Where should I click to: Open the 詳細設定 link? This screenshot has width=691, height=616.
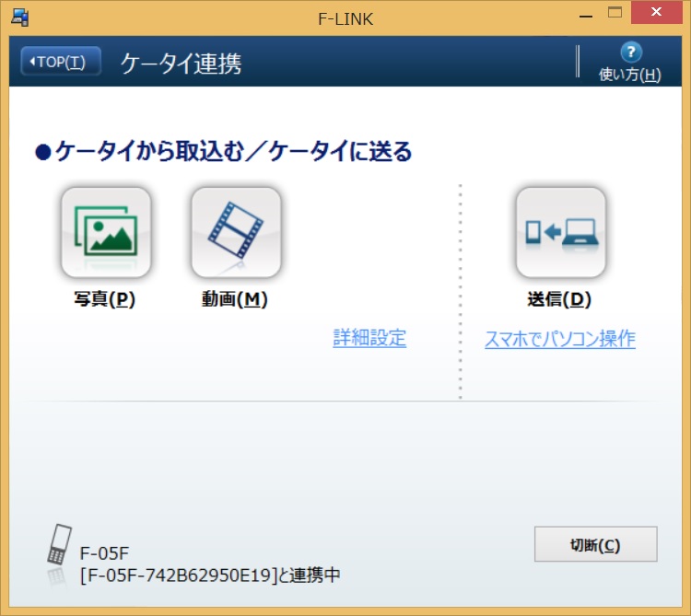pyautogui.click(x=369, y=338)
